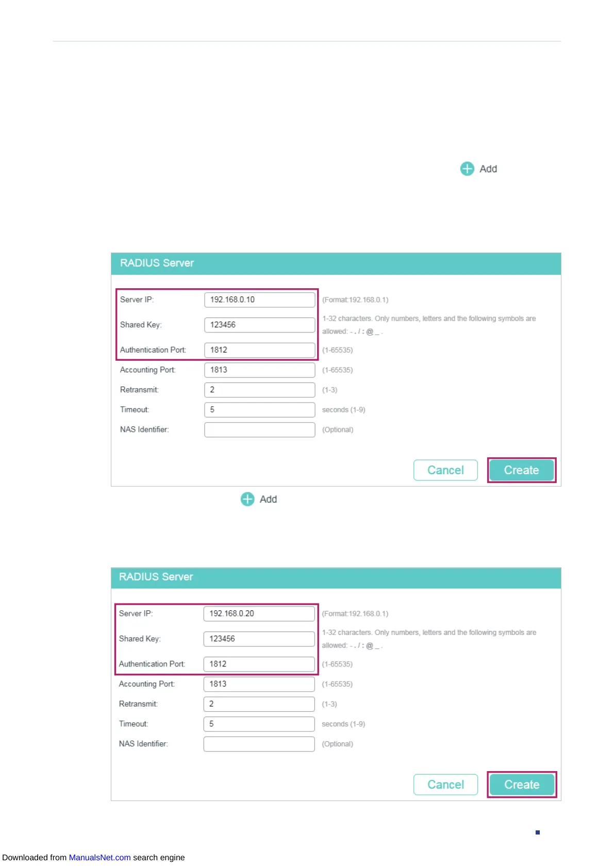Click empty NAS Identifier field in first form
This screenshot has width=614, height=868.
click(259, 429)
